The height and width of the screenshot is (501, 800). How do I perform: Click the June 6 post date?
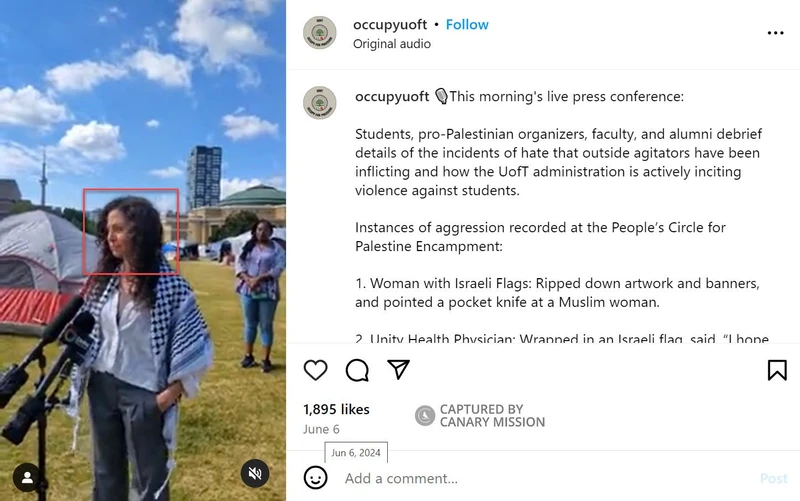click(x=321, y=430)
